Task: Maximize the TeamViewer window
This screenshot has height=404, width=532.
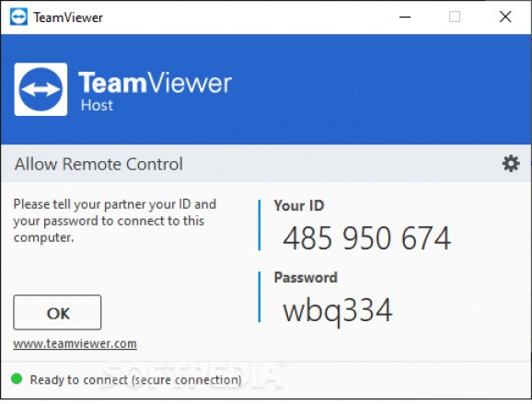Action: (x=455, y=17)
